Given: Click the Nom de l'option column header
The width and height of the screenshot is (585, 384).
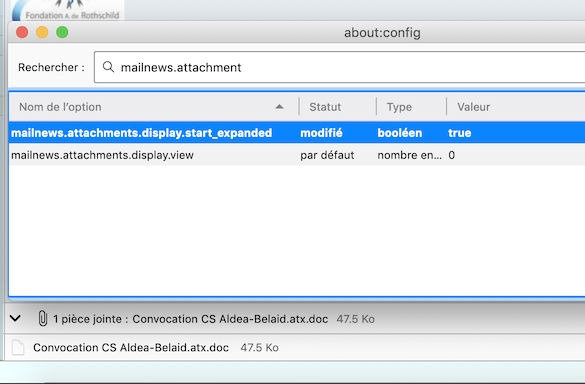Looking at the screenshot, I should point(154,107).
